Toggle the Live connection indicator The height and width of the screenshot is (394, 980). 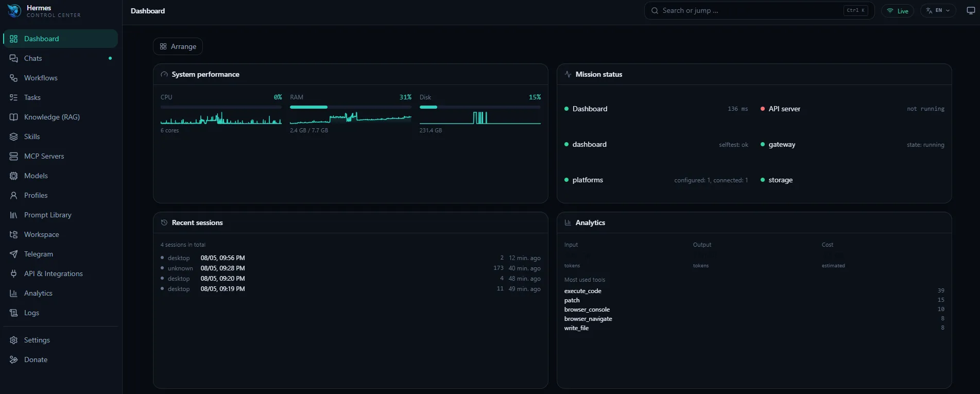(898, 11)
